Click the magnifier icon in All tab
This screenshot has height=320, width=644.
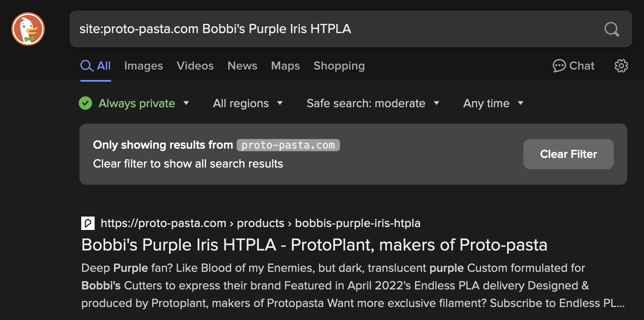coord(87,66)
